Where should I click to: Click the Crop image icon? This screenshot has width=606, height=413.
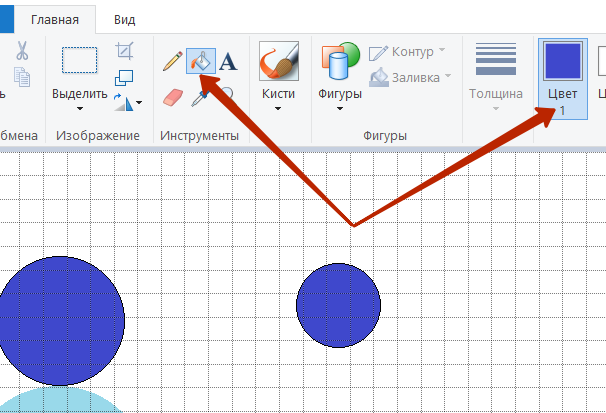pyautogui.click(x=124, y=51)
